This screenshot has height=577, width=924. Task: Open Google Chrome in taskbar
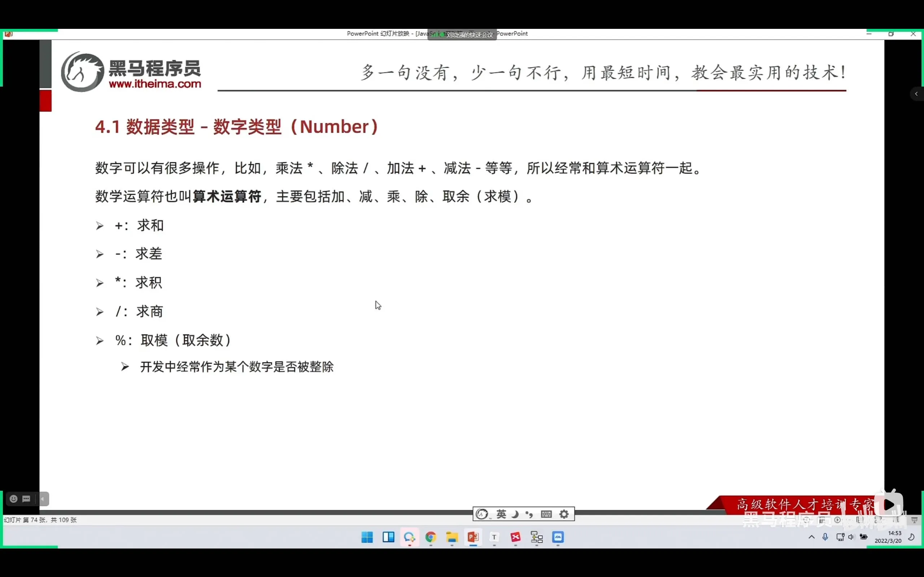431,537
